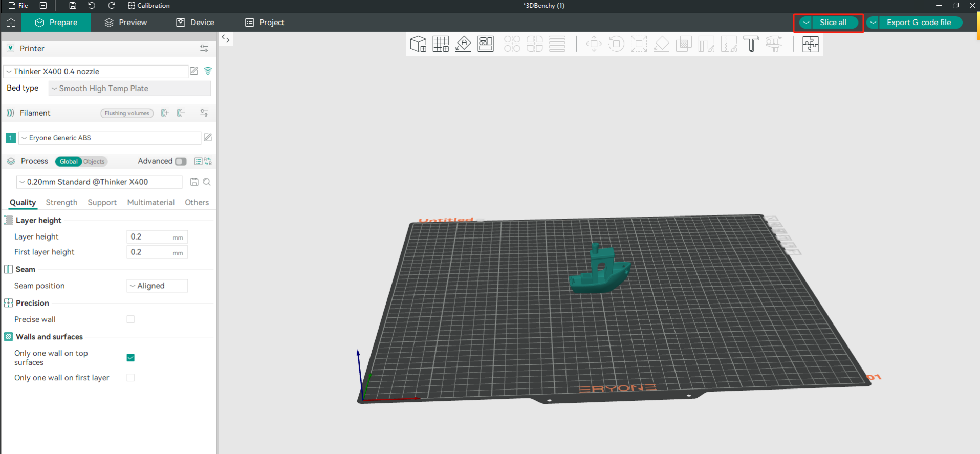The image size is (980, 454).
Task: Click the undo arrow icon
Action: pos(92,6)
